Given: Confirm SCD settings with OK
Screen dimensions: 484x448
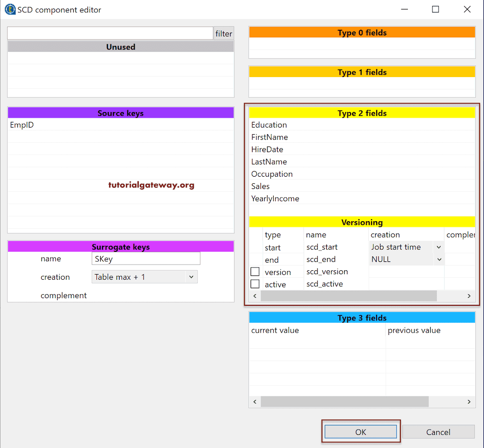Looking at the screenshot, I should pos(361,431).
